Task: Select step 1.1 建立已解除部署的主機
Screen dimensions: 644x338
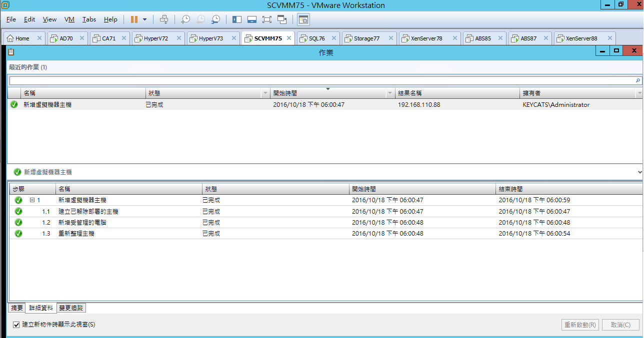Action: [x=325, y=212]
